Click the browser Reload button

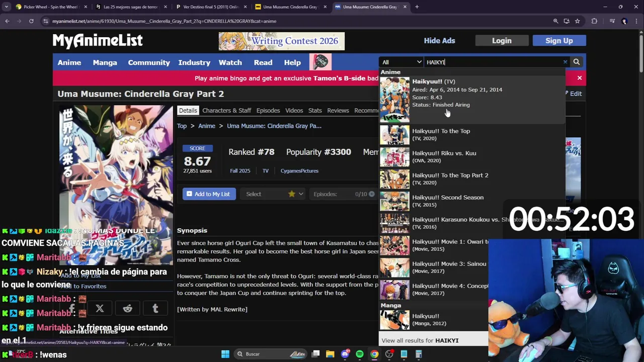click(x=31, y=21)
